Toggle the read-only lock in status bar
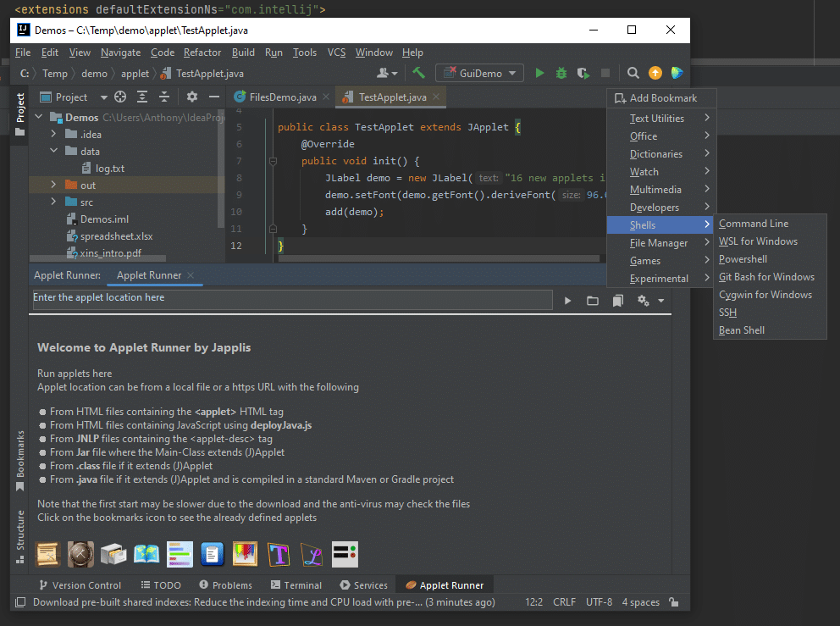840x626 pixels. tap(674, 602)
